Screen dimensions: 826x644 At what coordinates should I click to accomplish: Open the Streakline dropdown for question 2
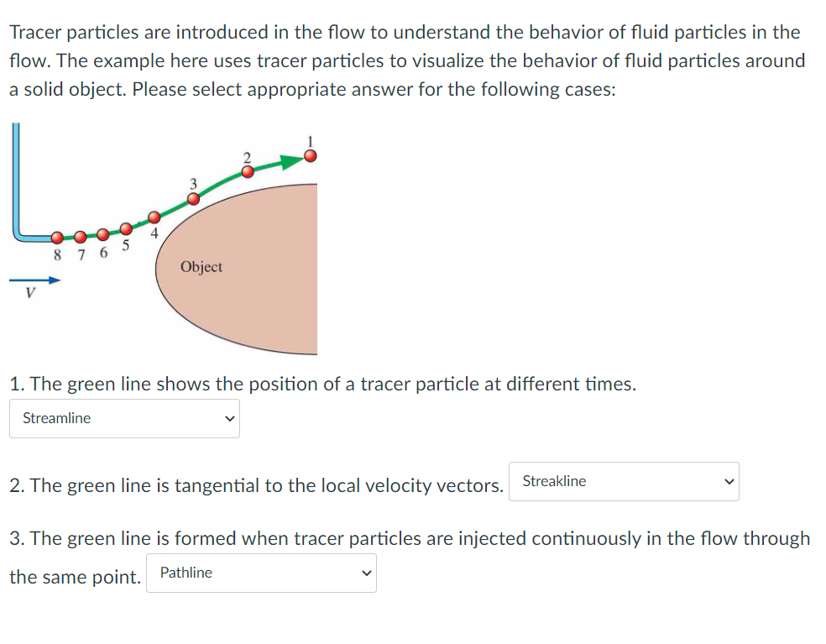[x=623, y=481]
